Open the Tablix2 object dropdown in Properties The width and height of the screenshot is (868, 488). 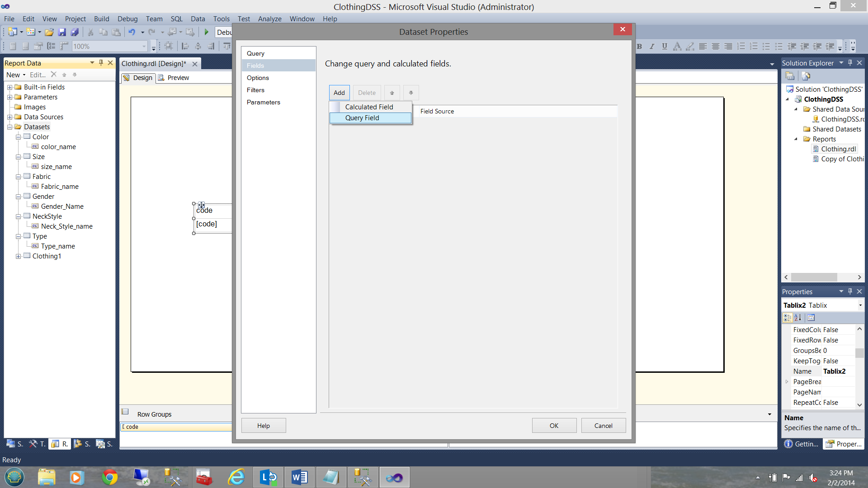point(860,305)
